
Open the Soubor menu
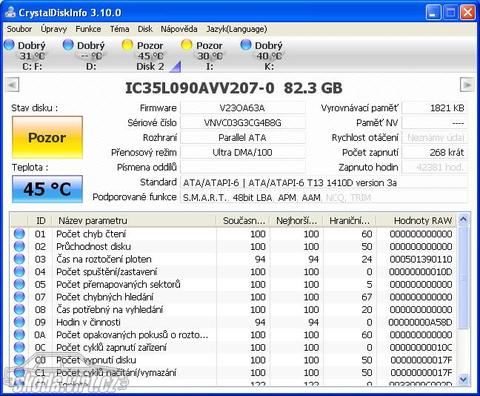tap(19, 29)
